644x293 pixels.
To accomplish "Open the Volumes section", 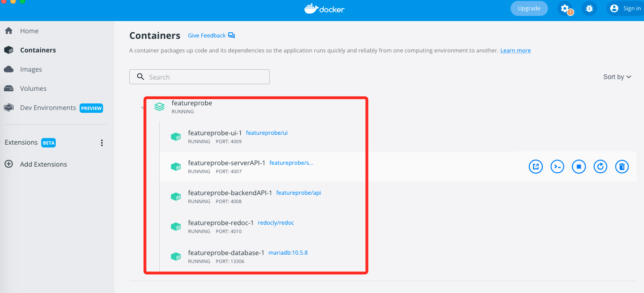I will 33,88.
